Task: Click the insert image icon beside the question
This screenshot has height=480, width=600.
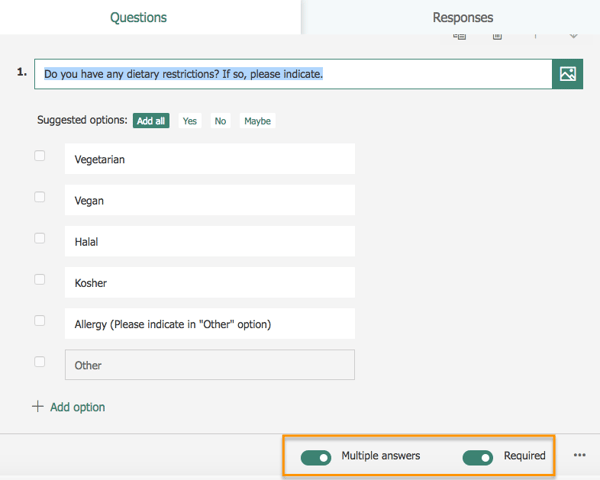Action: (568, 74)
